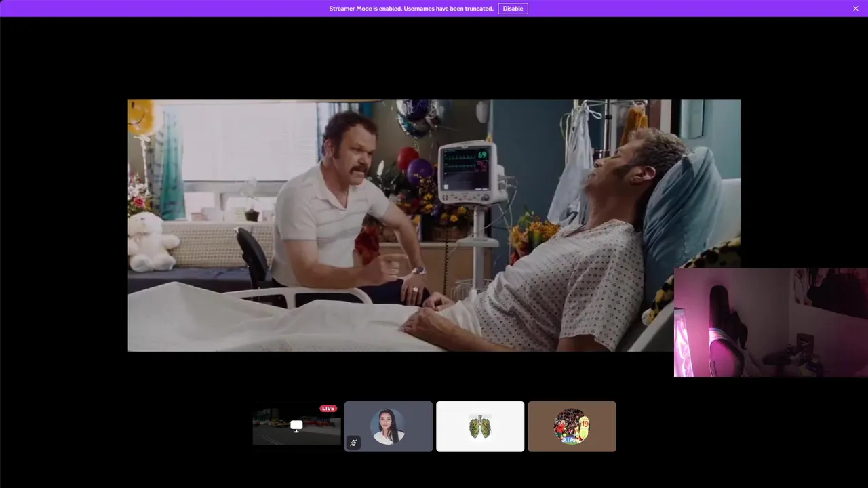Screen dimensions: 868x488
Task: Click the screen share monitor icon
Action: pyautogui.click(x=296, y=426)
